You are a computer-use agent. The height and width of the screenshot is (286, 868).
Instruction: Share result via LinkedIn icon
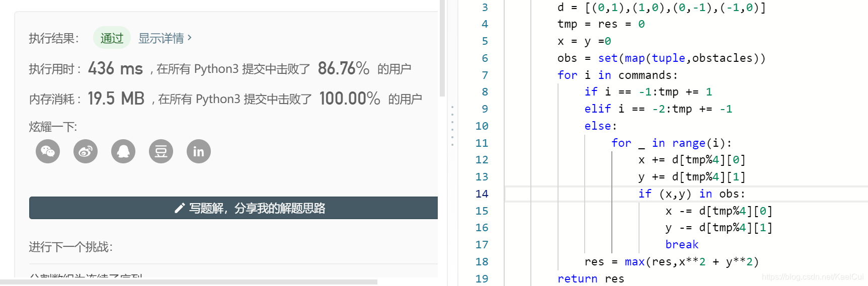[199, 151]
